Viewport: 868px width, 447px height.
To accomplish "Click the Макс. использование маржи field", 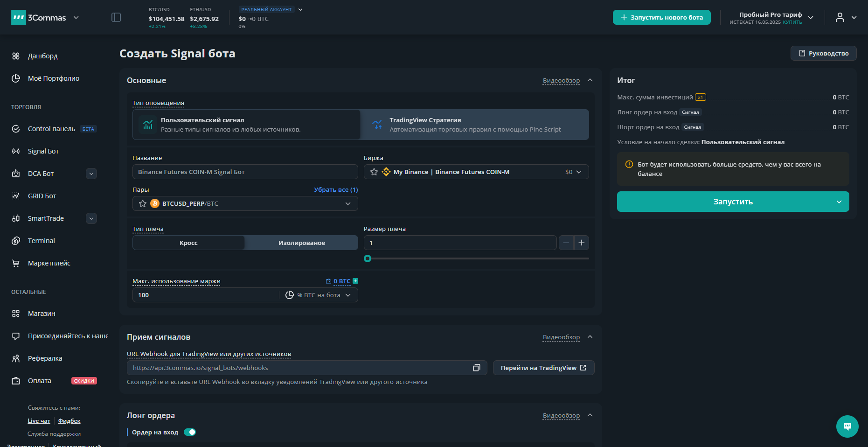I will (206, 295).
